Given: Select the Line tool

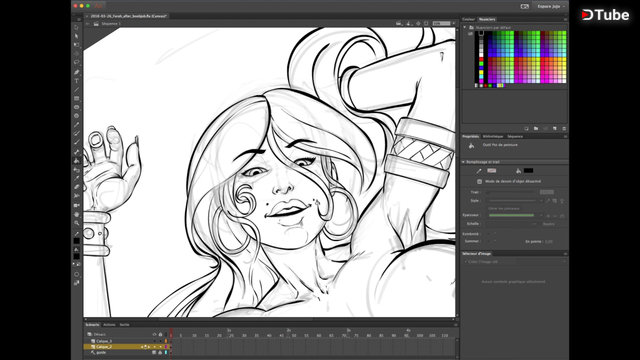Looking at the screenshot, I should (x=76, y=89).
